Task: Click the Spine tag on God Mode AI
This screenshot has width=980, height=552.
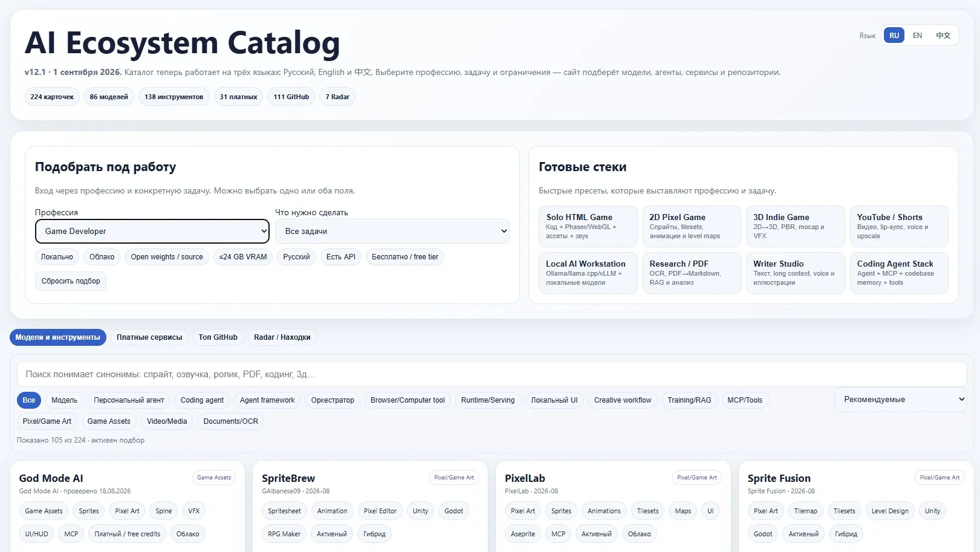Action: point(164,511)
